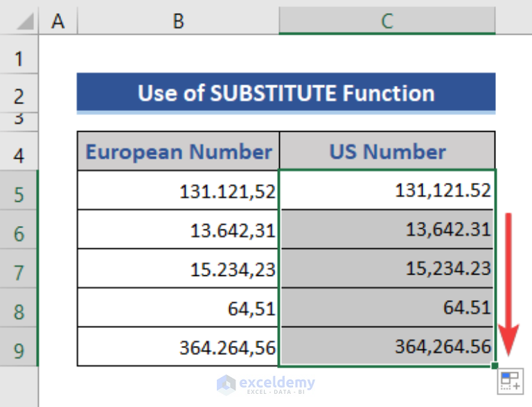Click cell containing 64.51
The height and width of the screenshot is (407, 532).
pyautogui.click(x=387, y=307)
